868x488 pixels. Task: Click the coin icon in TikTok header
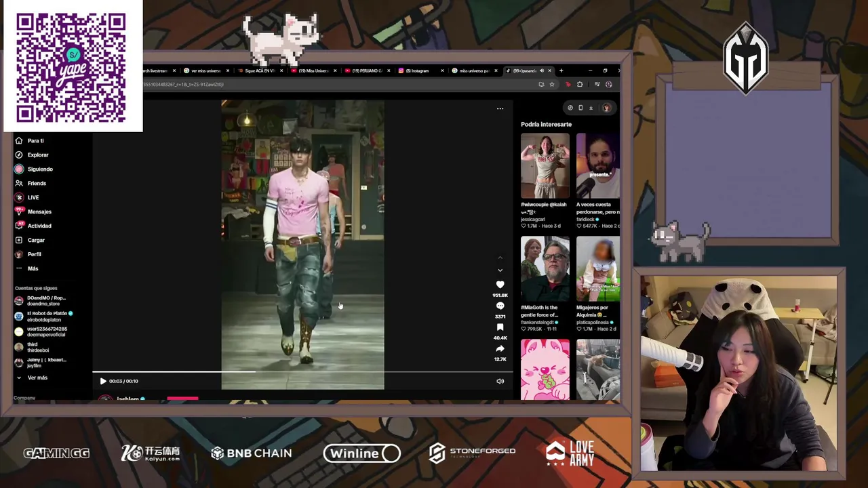pos(570,108)
